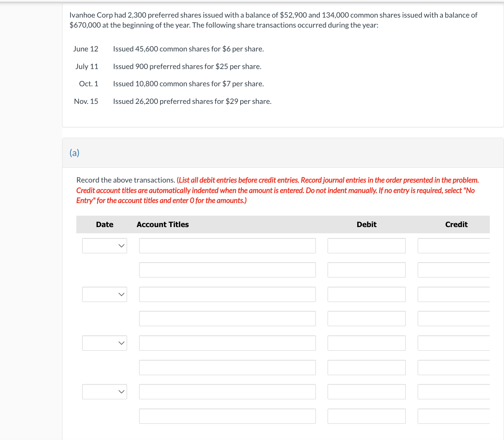Click the seventh row Debit input field
The width and height of the screenshot is (504, 440).
click(367, 392)
